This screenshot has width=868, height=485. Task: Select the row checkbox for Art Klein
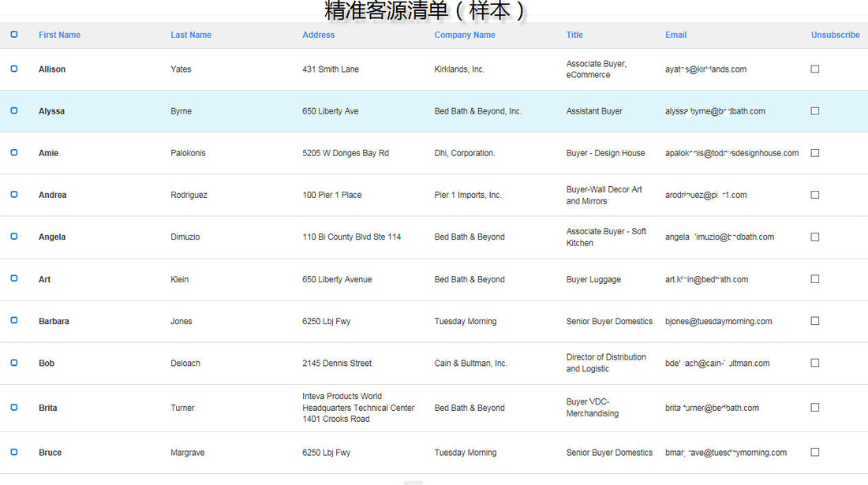tap(14, 278)
